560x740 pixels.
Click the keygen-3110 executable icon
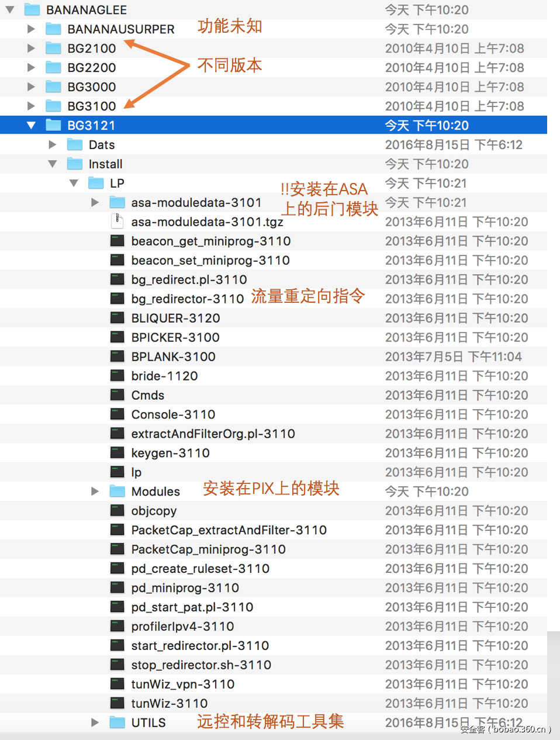pos(116,453)
